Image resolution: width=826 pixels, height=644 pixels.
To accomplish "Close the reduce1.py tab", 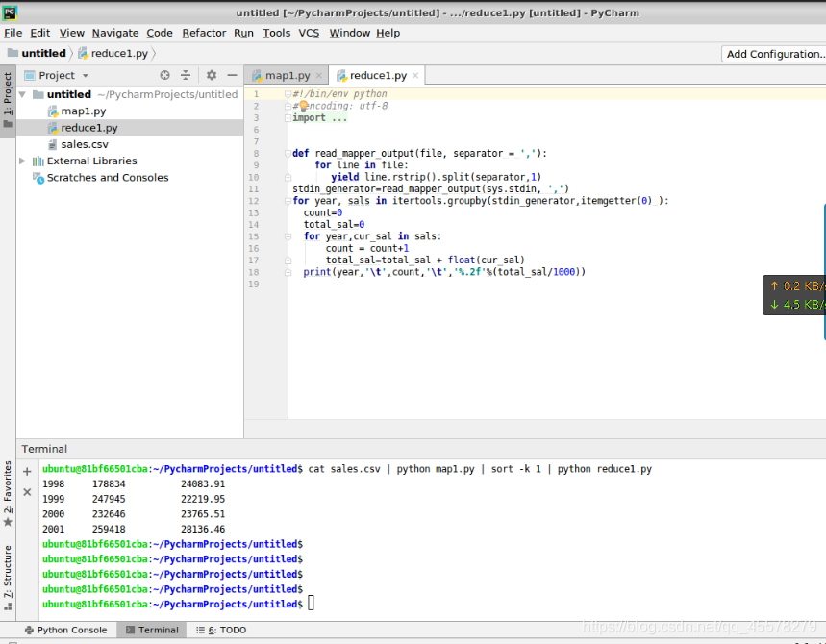I will pyautogui.click(x=415, y=76).
